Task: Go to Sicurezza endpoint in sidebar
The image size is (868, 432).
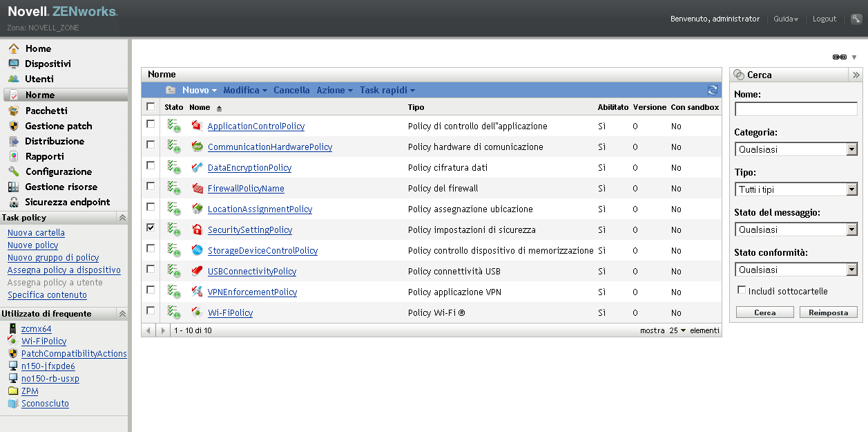Action: (x=67, y=202)
